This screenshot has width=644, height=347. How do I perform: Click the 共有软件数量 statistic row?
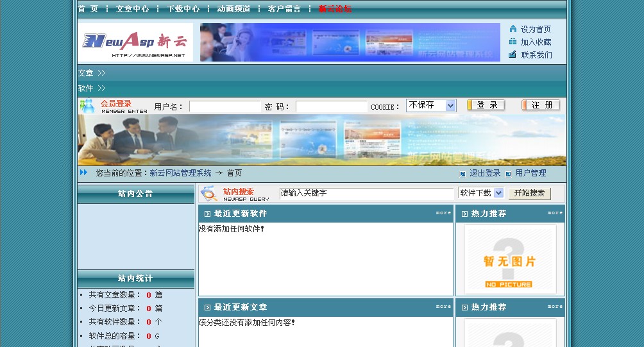tap(122, 322)
